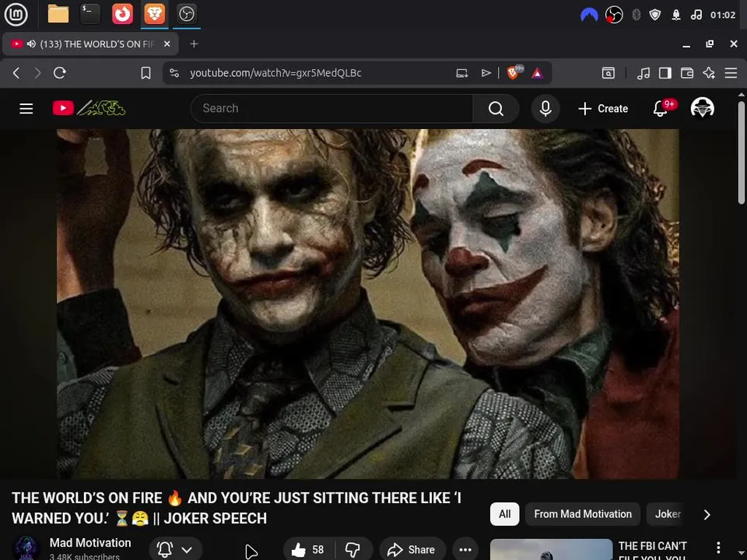This screenshot has height=560, width=747.
Task: Select the From Mad Motivation chip
Action: [583, 514]
